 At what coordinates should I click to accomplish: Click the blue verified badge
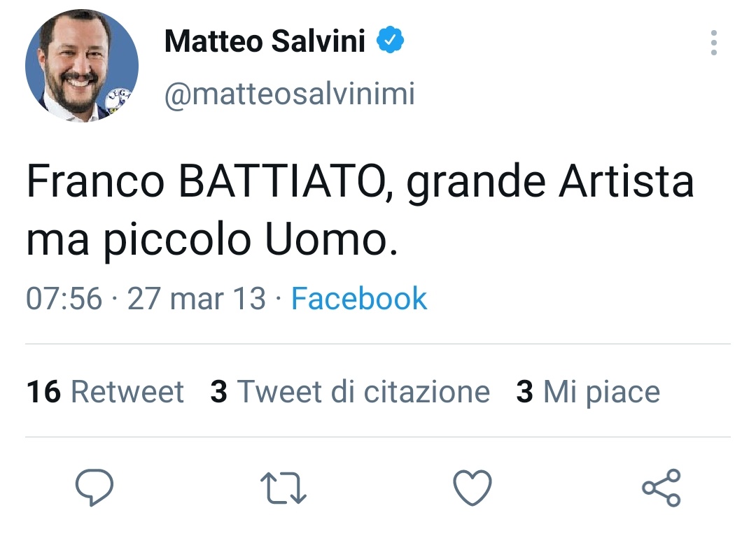391,42
